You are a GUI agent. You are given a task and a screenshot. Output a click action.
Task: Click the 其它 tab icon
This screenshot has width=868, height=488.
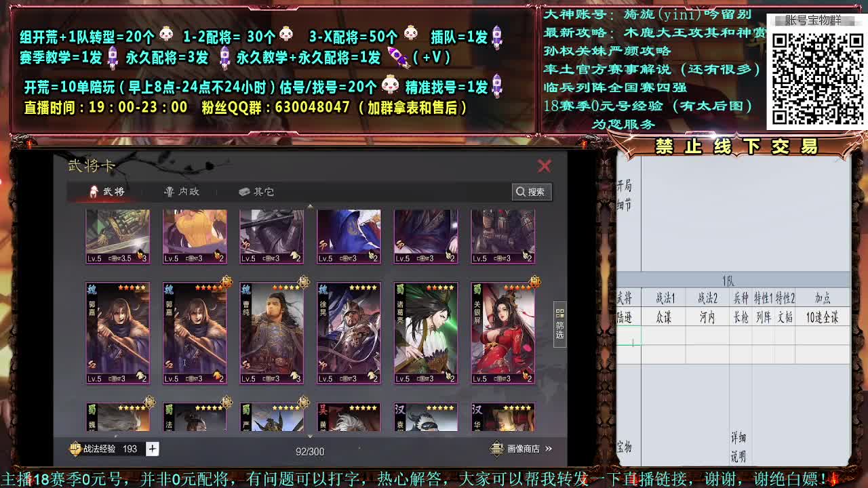244,192
